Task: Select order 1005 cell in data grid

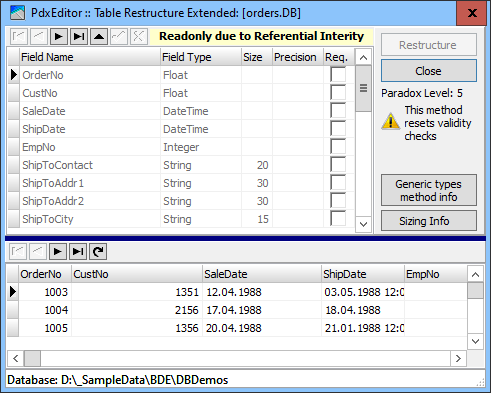Action: [45, 328]
